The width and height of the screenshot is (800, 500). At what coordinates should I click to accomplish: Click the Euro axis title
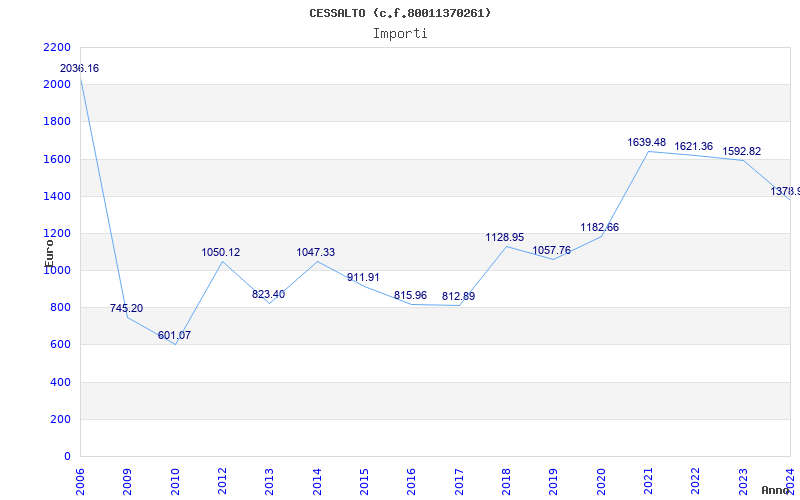tap(49, 254)
